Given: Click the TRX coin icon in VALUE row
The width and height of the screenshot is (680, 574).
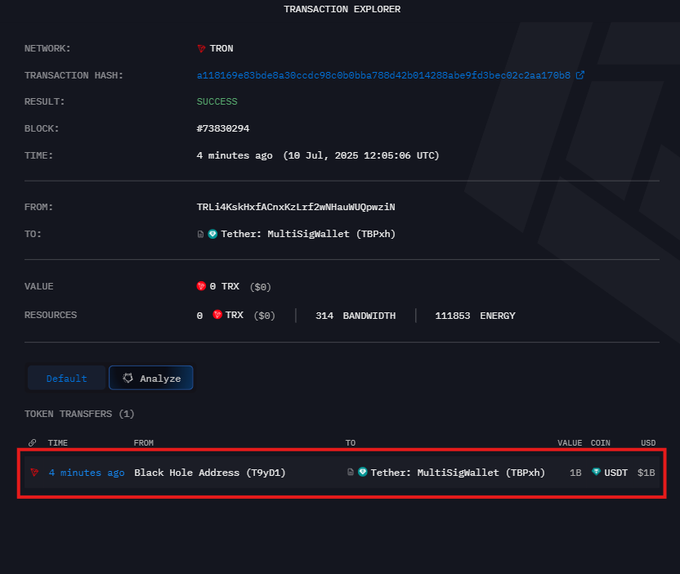Looking at the screenshot, I should click(x=201, y=286).
